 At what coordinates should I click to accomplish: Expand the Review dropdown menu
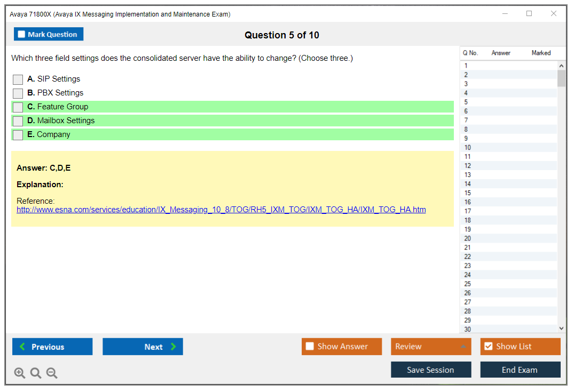tap(463, 347)
